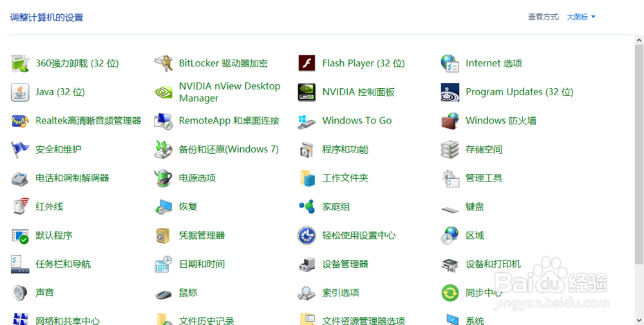Open the 电话和调制解调器 icon

[x=20, y=178]
